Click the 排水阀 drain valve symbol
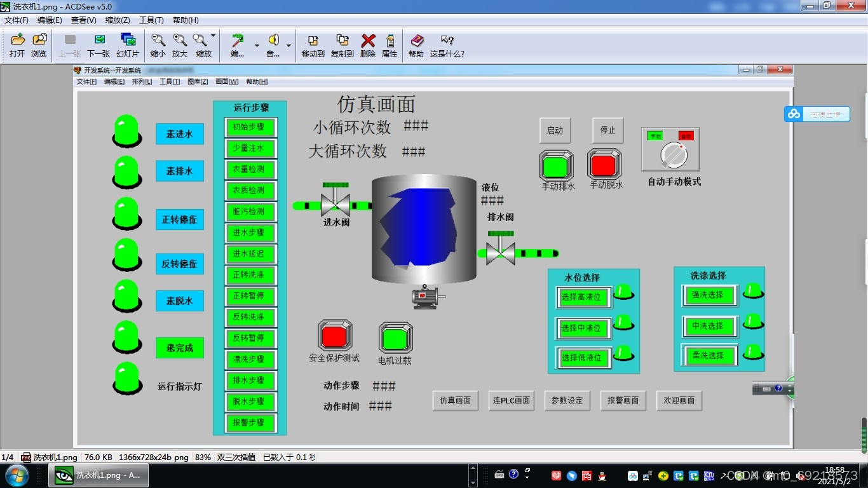The image size is (868, 488). tap(501, 249)
